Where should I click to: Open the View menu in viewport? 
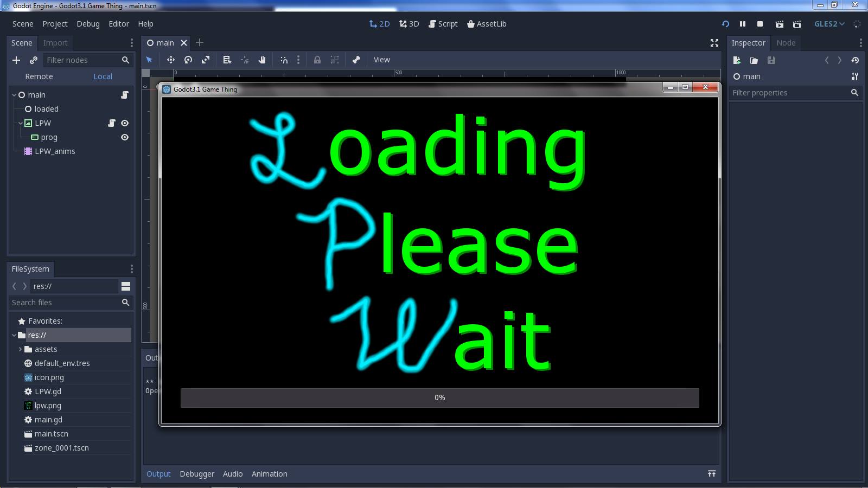(381, 60)
